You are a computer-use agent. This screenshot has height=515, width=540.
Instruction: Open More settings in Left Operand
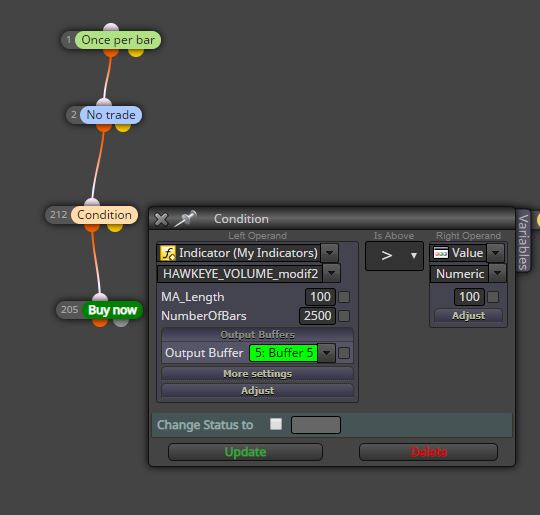258,374
